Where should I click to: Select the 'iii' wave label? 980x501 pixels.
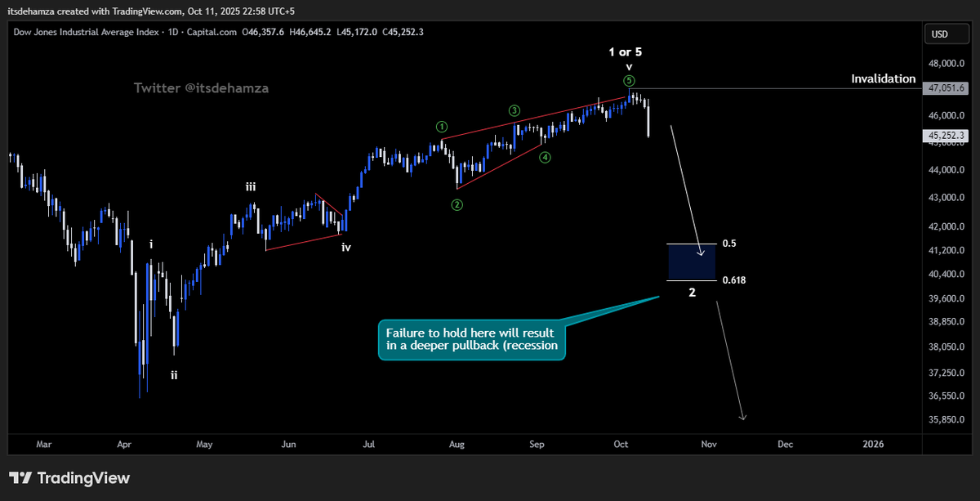251,187
